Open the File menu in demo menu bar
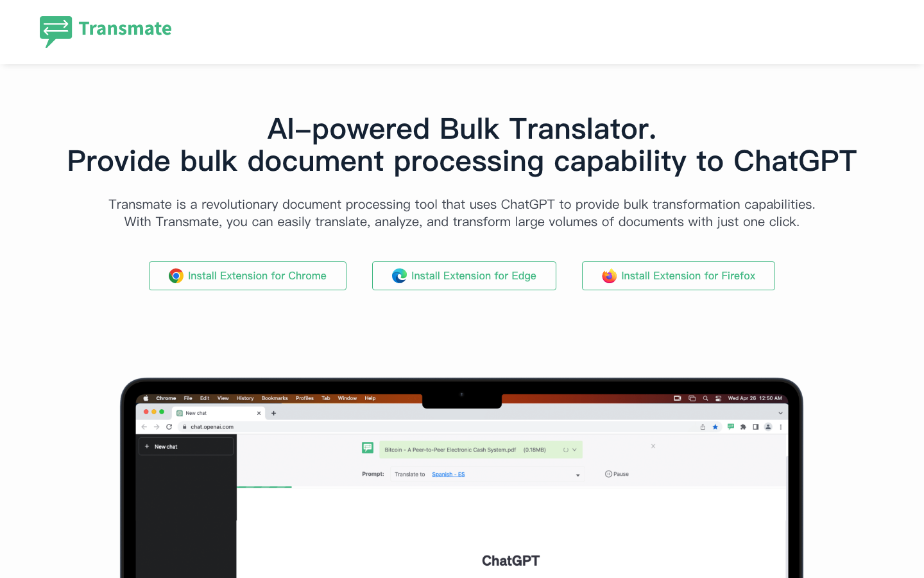Viewport: 924px width, 578px height. (188, 398)
